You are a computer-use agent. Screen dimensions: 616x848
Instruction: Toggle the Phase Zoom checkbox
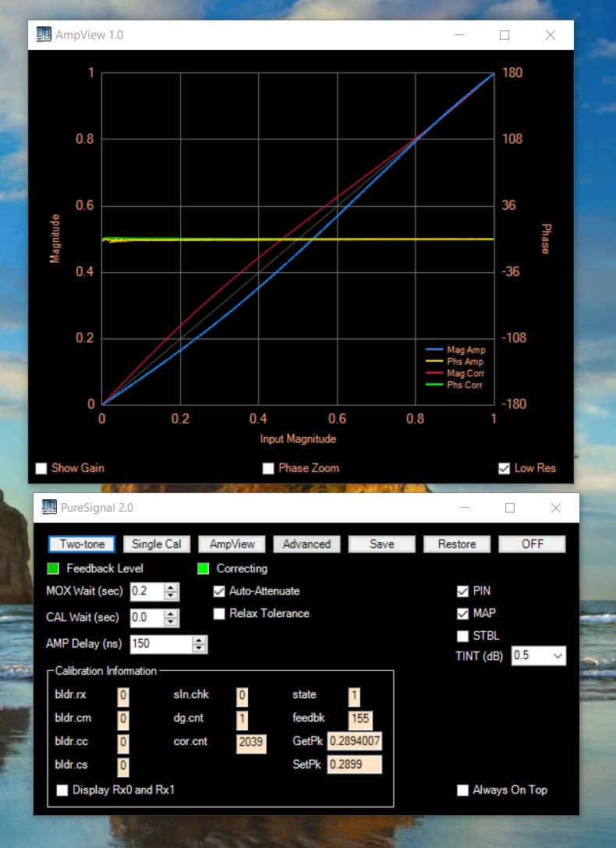coord(268,469)
